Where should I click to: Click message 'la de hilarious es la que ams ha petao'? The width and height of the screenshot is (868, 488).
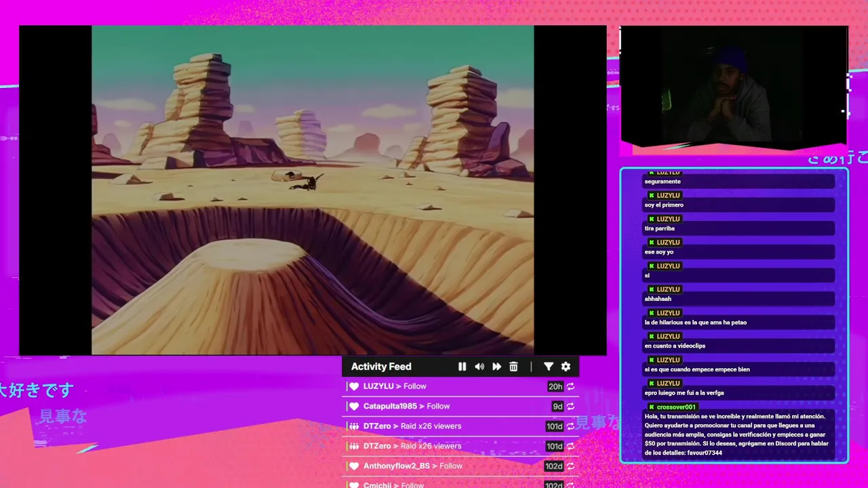coord(696,323)
